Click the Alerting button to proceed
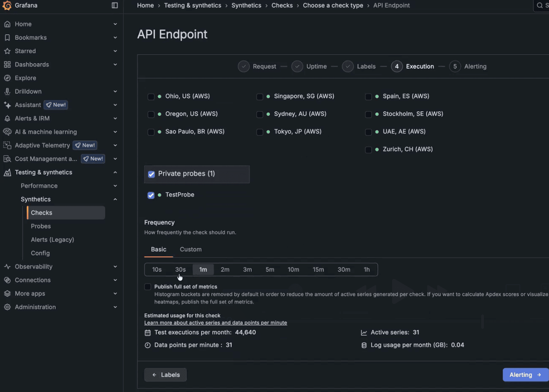This screenshot has width=549, height=392. pos(525,374)
